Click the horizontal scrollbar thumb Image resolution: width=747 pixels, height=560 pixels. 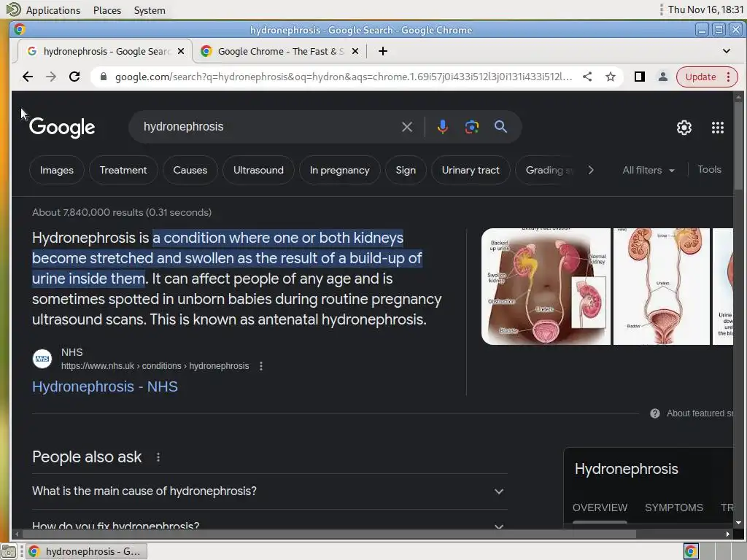[x=329, y=534]
